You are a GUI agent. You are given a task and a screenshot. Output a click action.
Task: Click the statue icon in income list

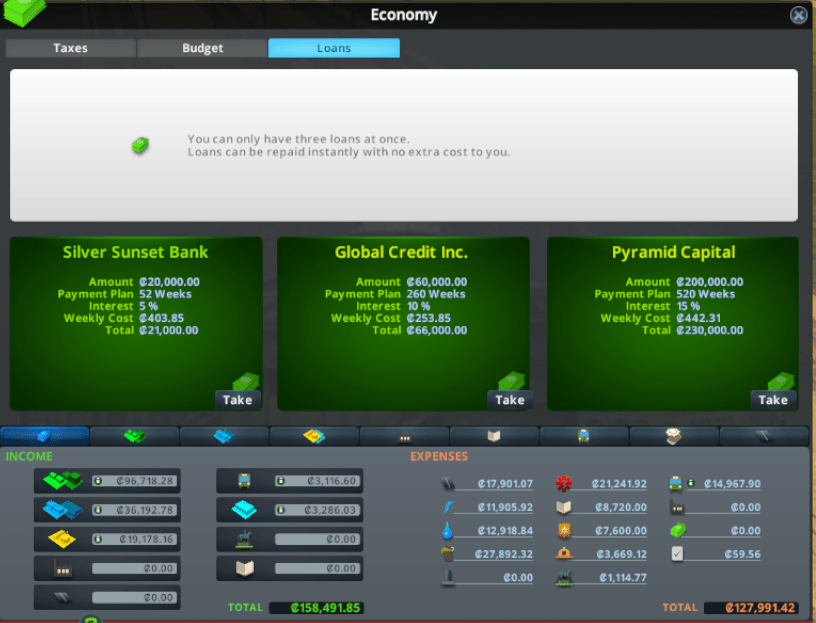click(244, 539)
